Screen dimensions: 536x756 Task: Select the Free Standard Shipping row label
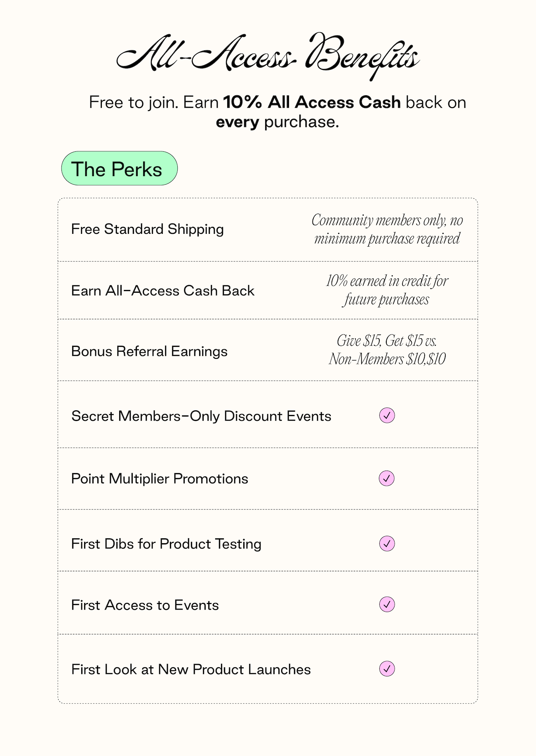pyautogui.click(x=147, y=229)
